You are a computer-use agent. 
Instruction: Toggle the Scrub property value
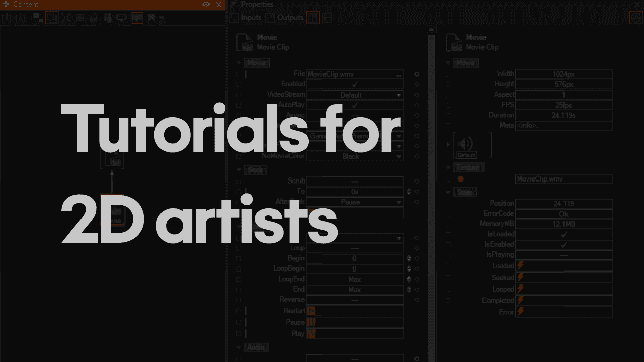point(355,181)
